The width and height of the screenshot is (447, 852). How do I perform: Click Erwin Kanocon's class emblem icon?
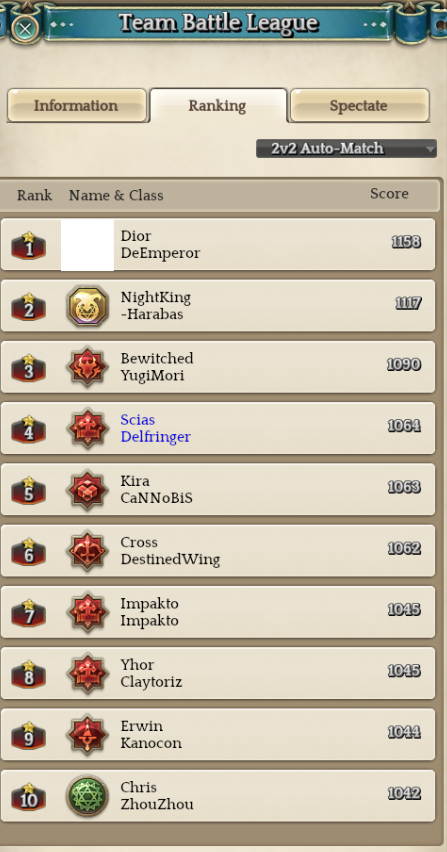[87, 735]
